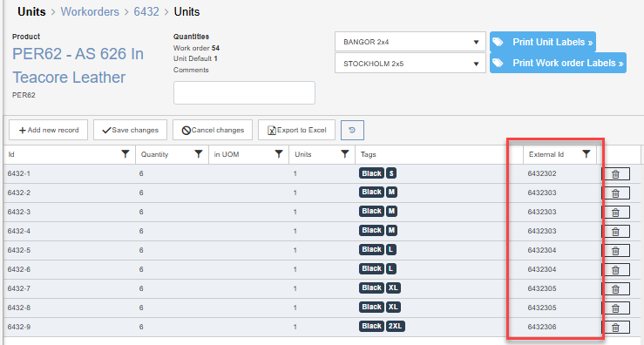Cancel changes in the grid
644x345 pixels.
213,130
